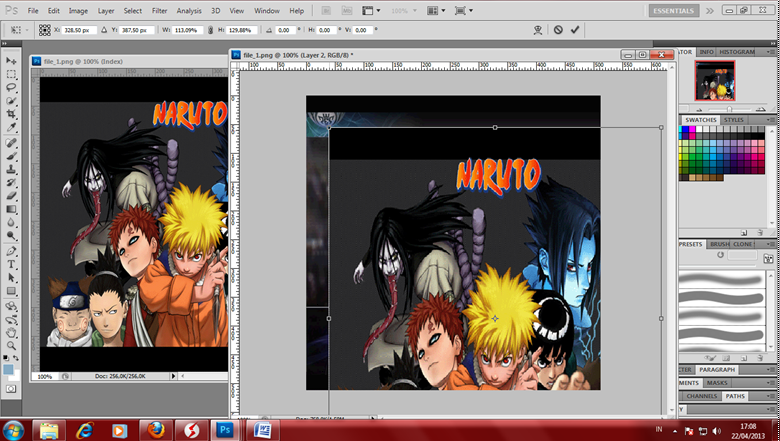Select the Rectangle shape tool

pos(11,291)
